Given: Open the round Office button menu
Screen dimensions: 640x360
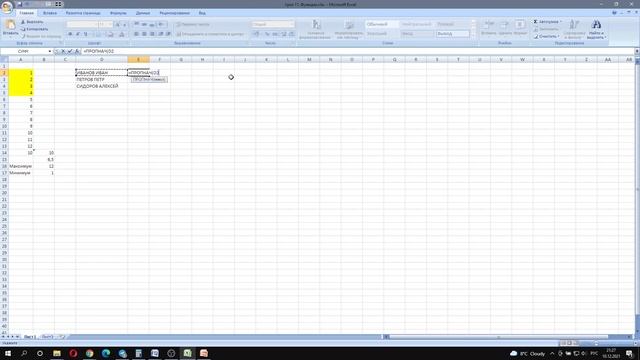Looking at the screenshot, I should [x=7, y=7].
